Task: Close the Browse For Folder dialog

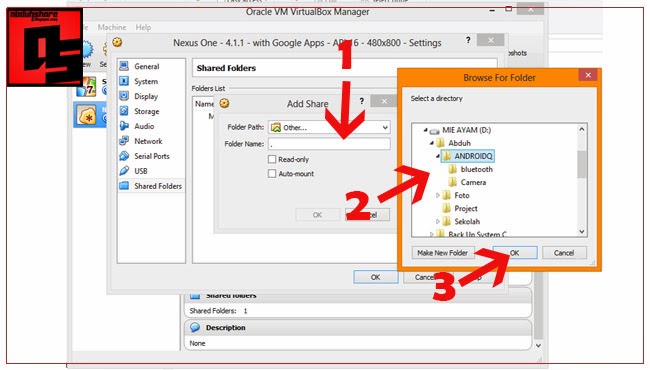Action: coord(588,75)
